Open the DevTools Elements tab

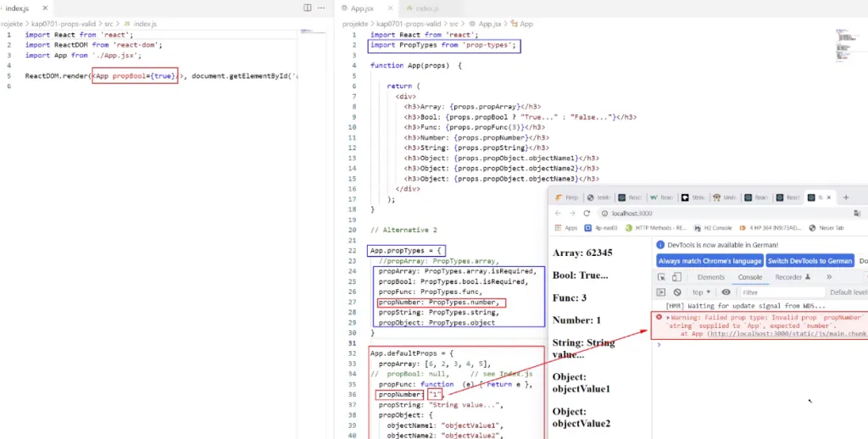coord(711,277)
